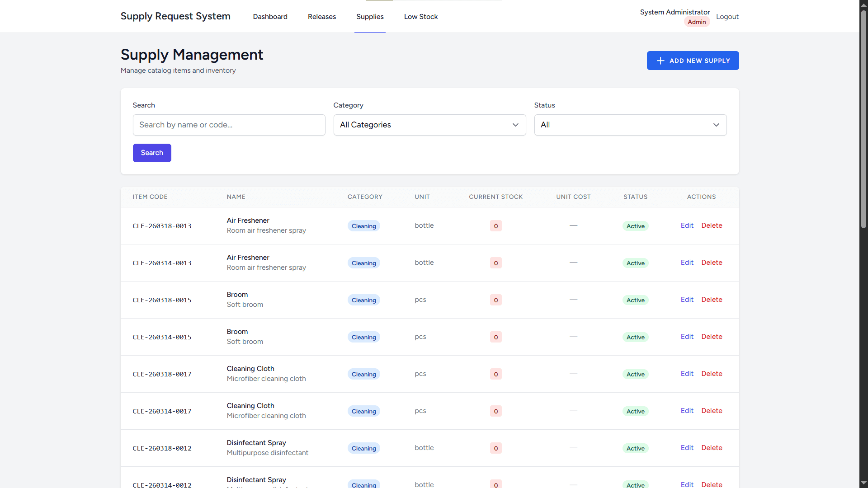Click item code CLE-260318-0013
This screenshot has height=488, width=868.
(162, 226)
